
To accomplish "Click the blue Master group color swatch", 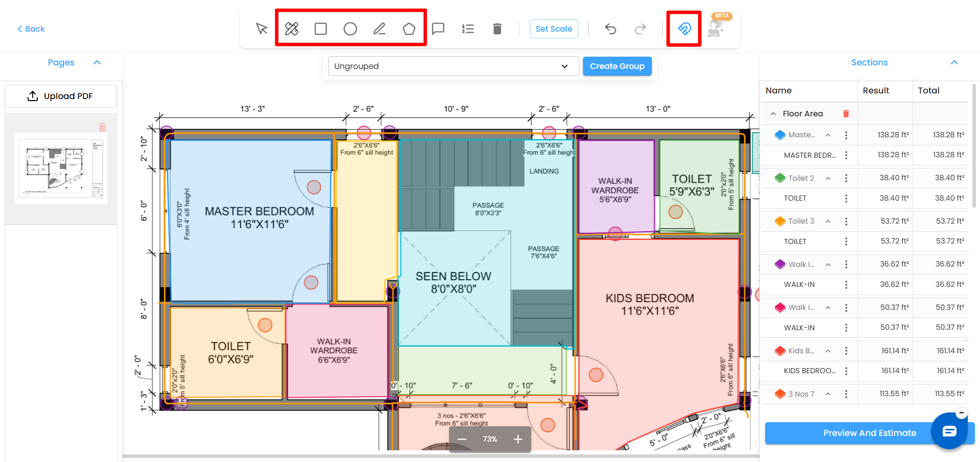I will tap(780, 135).
